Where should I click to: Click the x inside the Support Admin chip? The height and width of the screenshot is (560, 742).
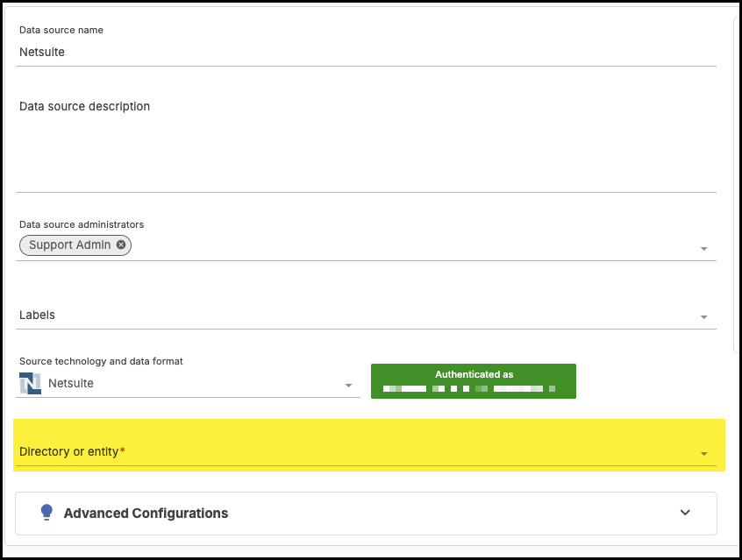(x=121, y=245)
